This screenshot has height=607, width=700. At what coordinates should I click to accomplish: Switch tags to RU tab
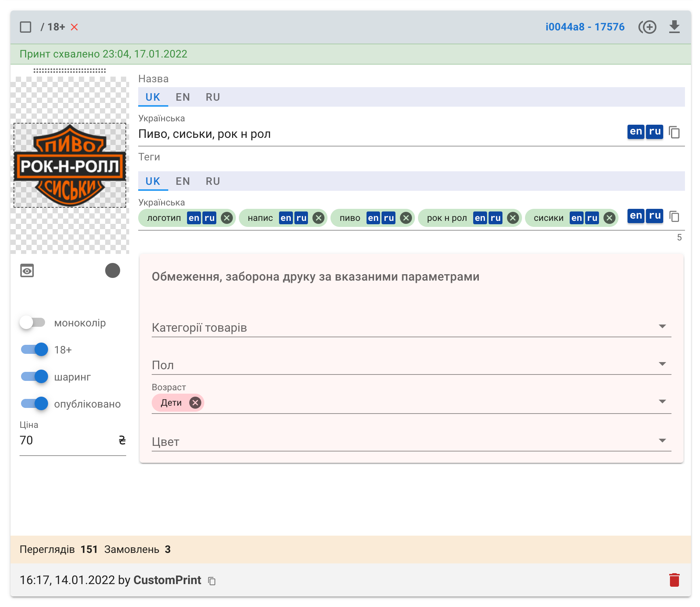click(213, 181)
